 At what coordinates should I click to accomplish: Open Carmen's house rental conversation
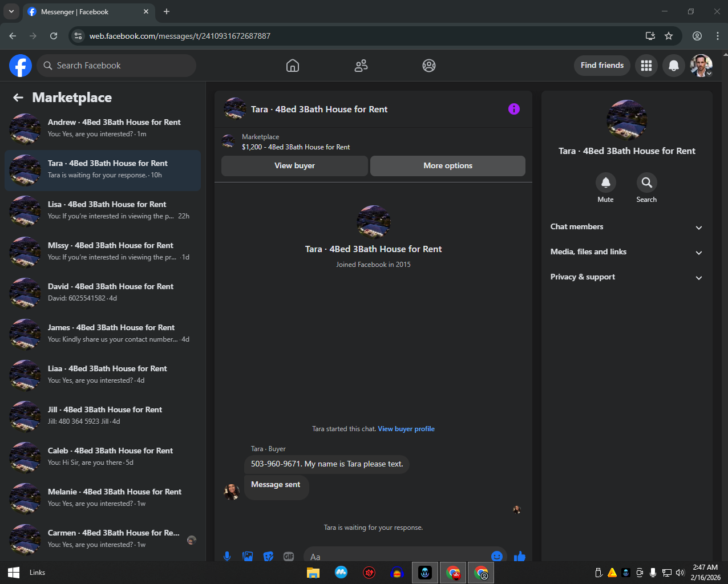pos(103,540)
